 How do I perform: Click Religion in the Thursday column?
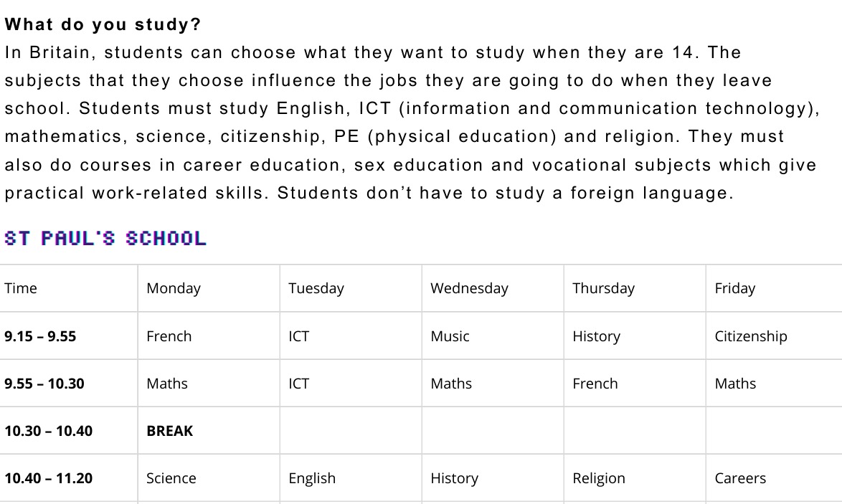pos(599,478)
